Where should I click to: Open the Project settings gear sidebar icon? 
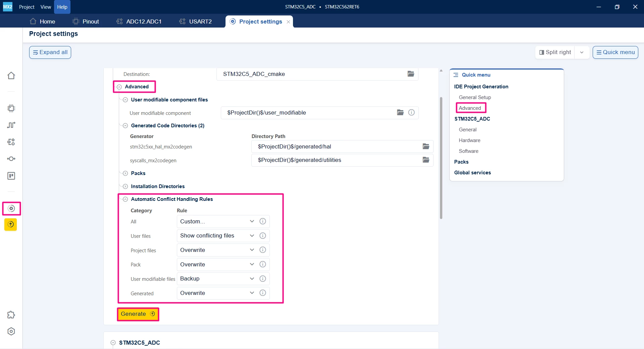(x=11, y=209)
